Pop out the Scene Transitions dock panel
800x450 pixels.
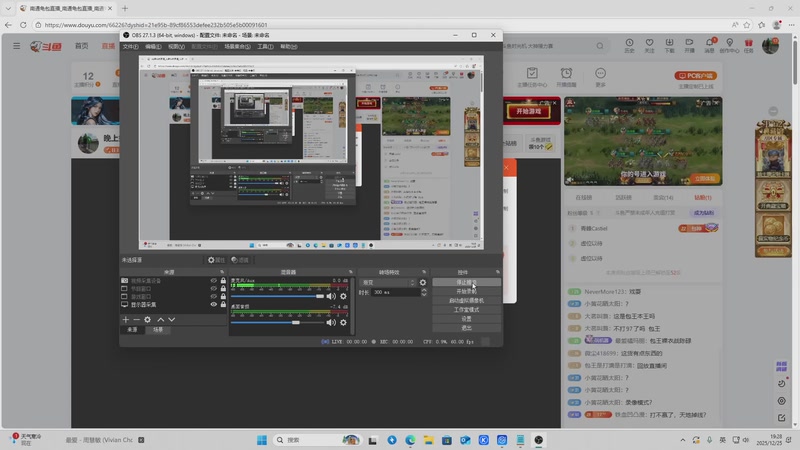click(x=424, y=272)
